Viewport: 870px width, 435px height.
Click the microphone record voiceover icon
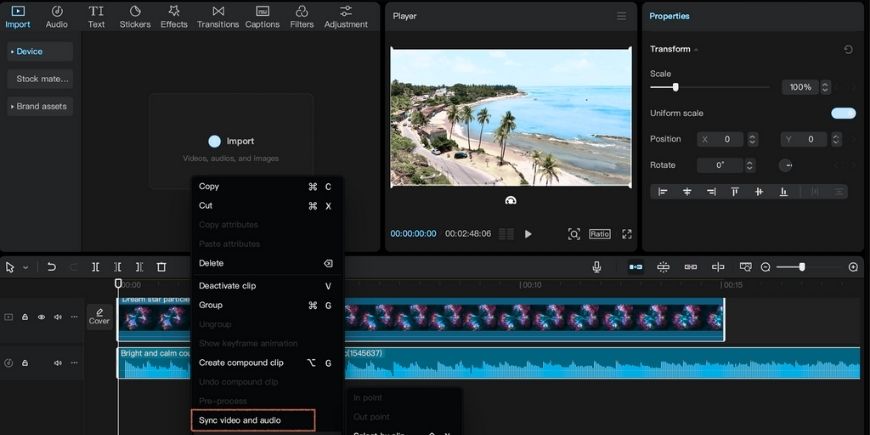click(x=597, y=267)
